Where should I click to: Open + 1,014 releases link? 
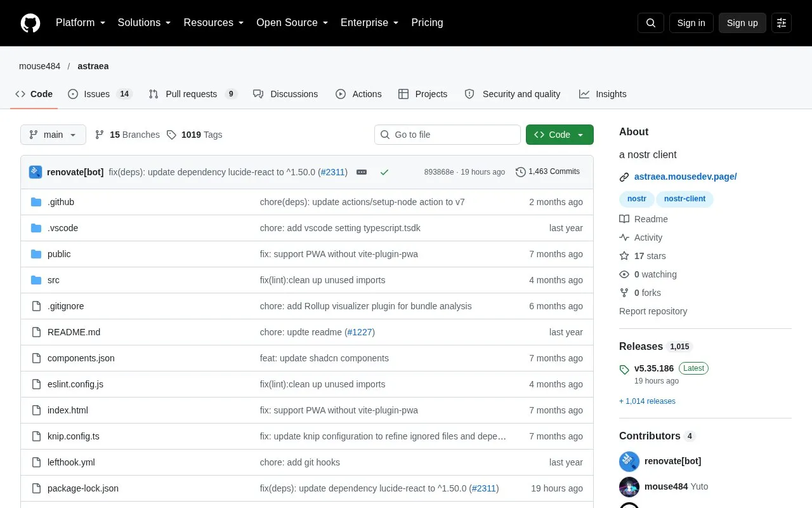pos(647,401)
